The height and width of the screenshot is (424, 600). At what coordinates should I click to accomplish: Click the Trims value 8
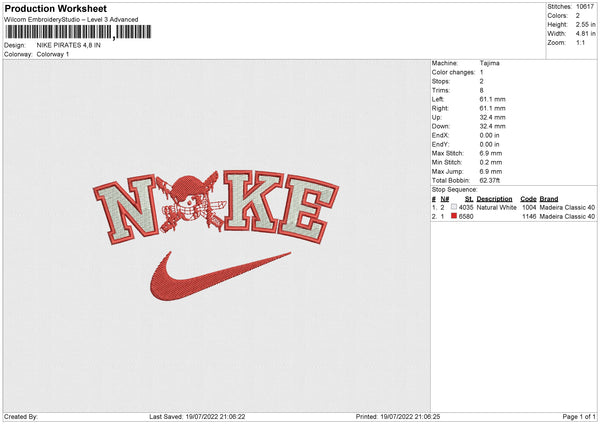[481, 90]
